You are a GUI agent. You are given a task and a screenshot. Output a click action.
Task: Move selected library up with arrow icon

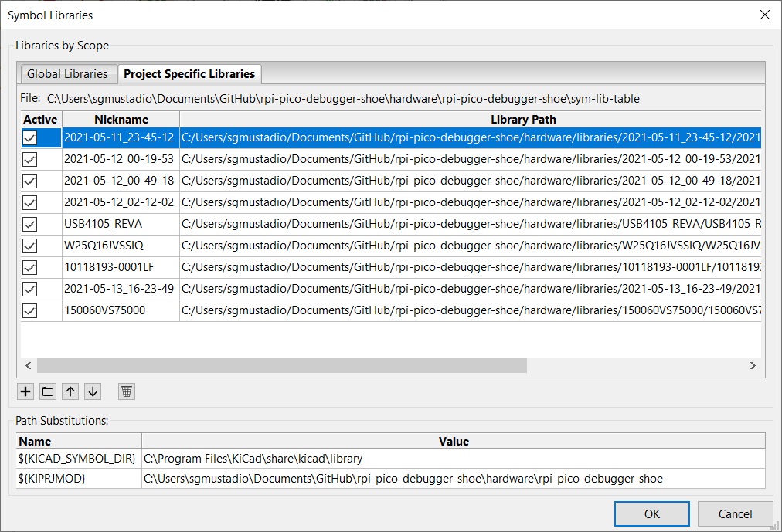click(70, 391)
